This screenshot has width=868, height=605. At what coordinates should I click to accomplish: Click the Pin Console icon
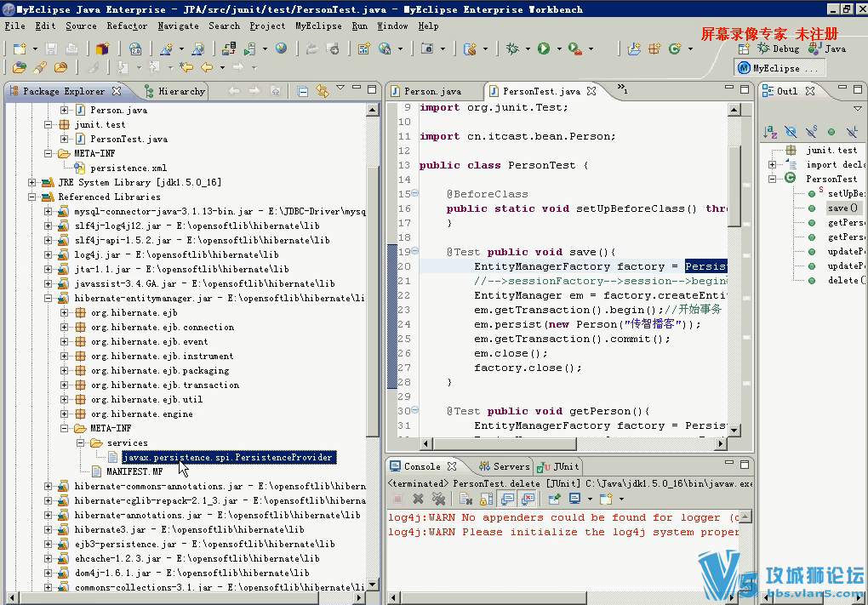point(554,499)
